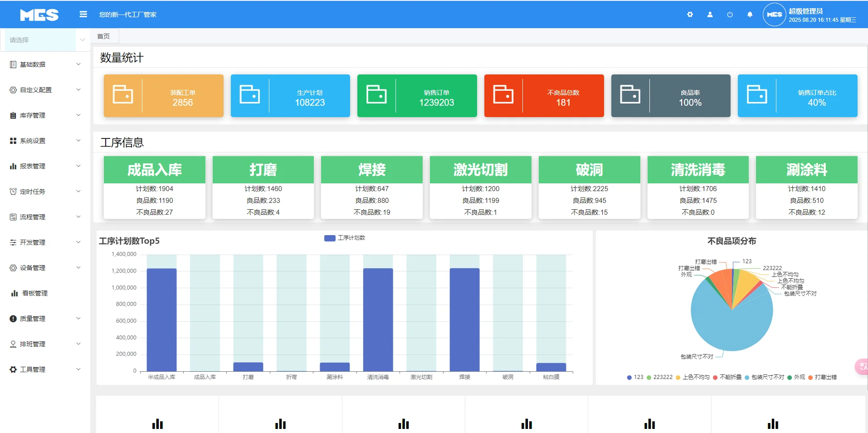Click the wallet icon on the 装配工单 card
The height and width of the screenshot is (433, 868).
123,94
